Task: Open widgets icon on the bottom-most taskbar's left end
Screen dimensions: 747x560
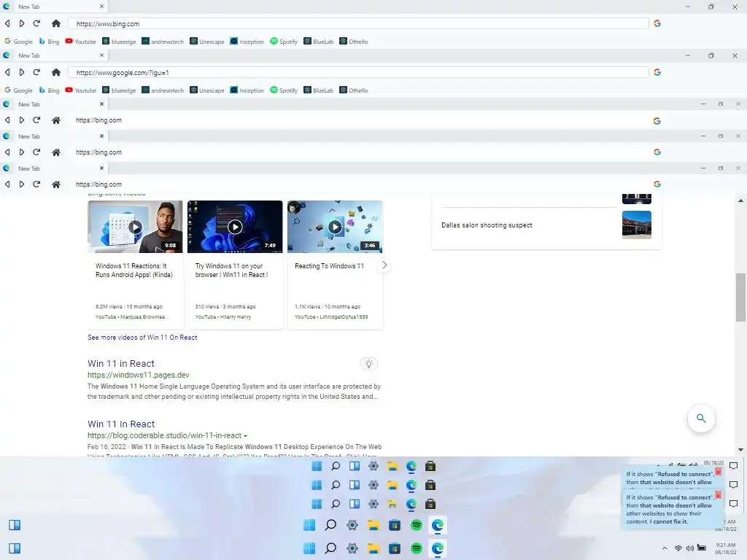Action: click(15, 548)
